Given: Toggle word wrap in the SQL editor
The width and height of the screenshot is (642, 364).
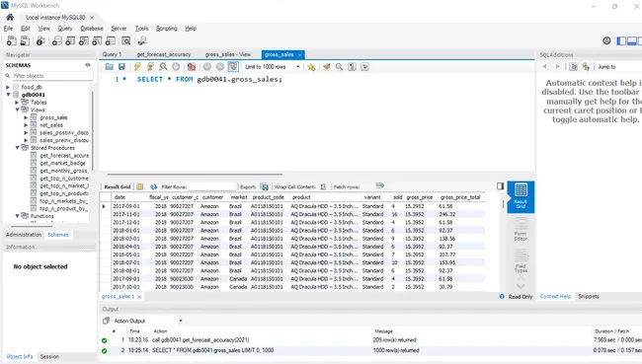Looking at the screenshot, I should pyautogui.click(x=364, y=67).
